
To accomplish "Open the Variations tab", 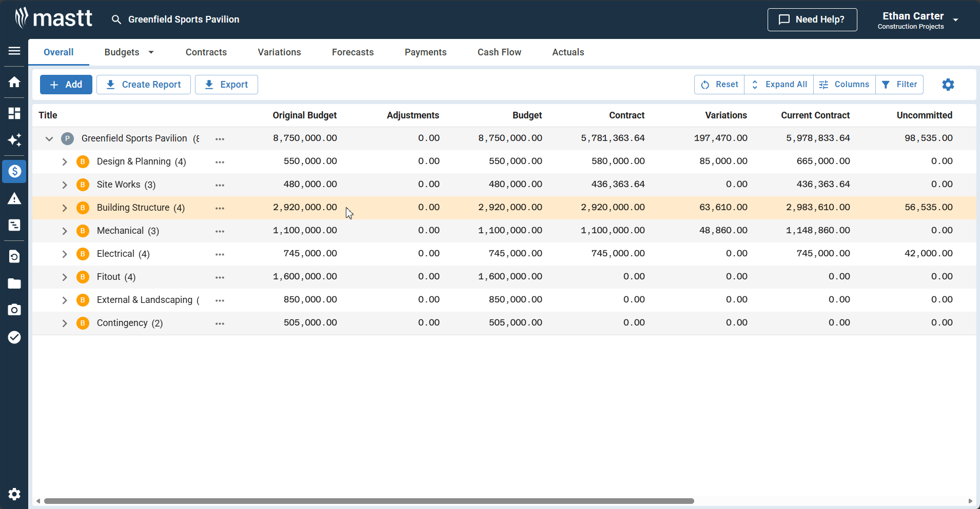I will tap(279, 52).
